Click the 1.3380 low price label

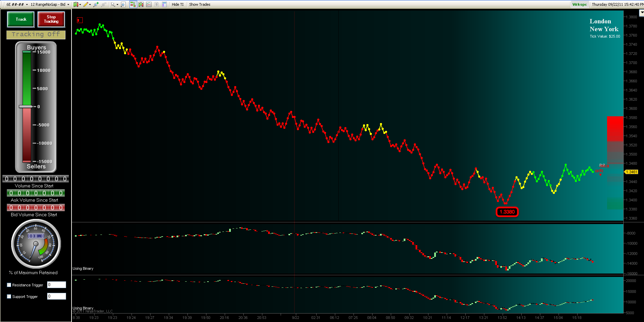(x=507, y=212)
